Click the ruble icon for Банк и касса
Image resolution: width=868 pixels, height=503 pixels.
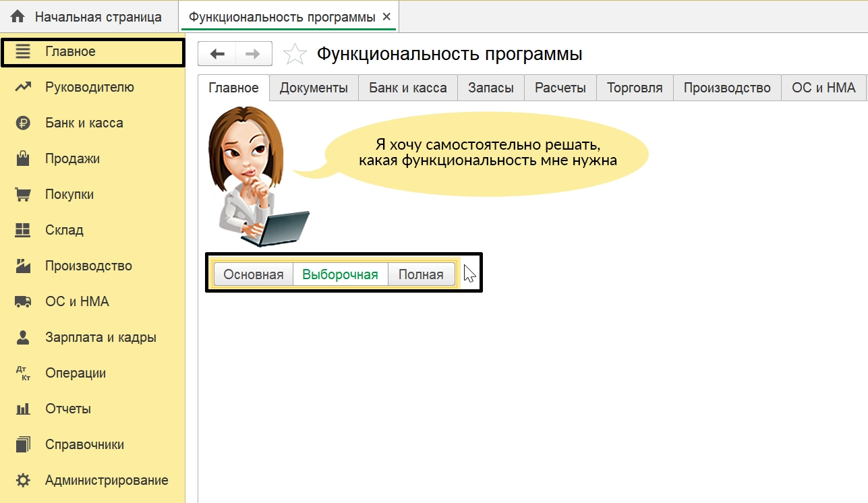(24, 123)
